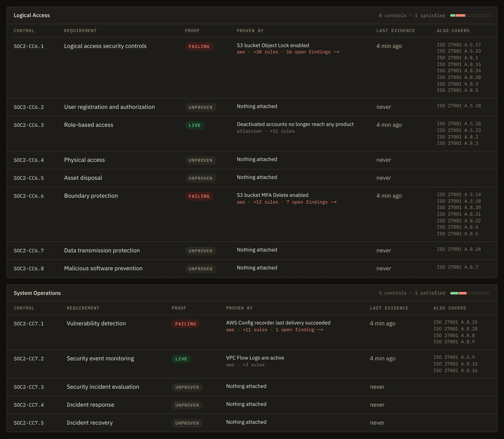
Task: Click the FAILING badge for Vulnerability detection
Action: pos(186,324)
